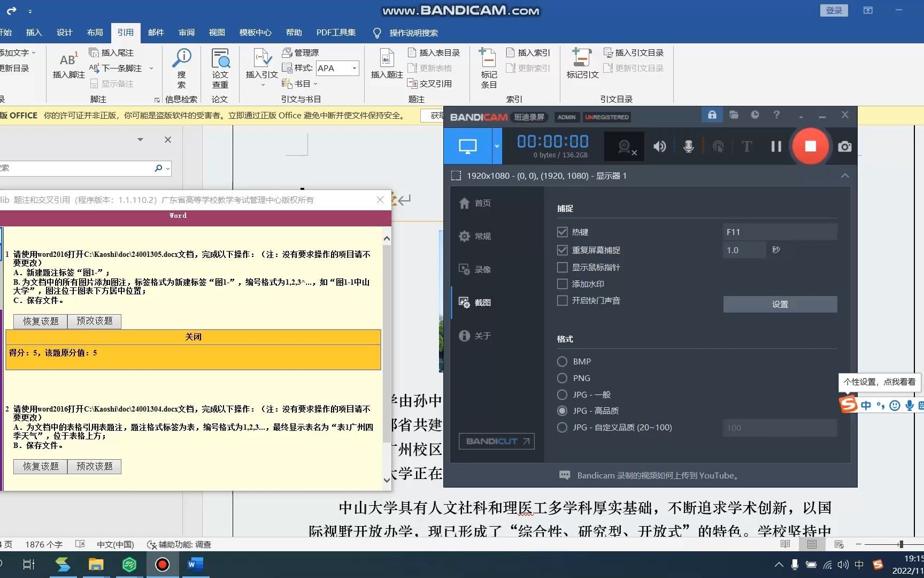Switch to Design (设计) ribbon tab

click(64, 33)
